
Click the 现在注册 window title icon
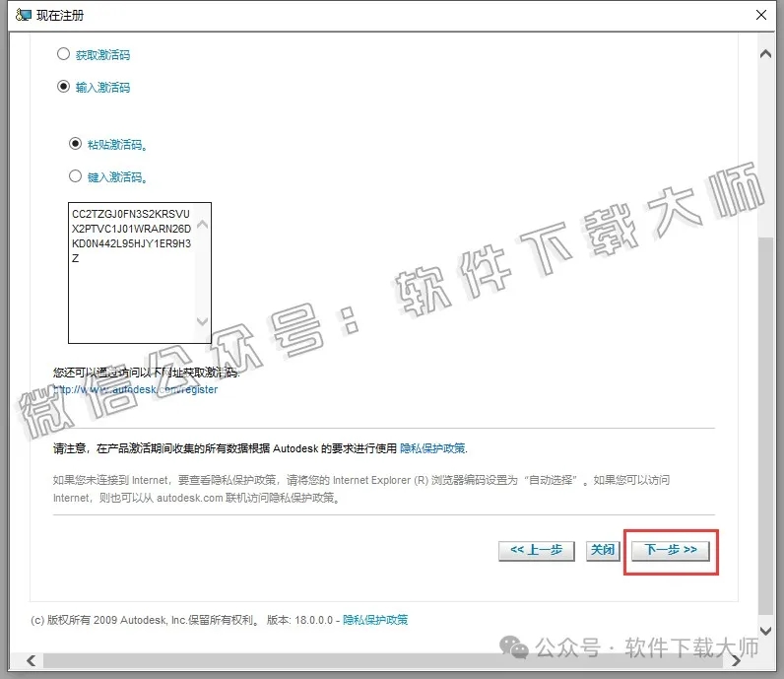tap(23, 15)
